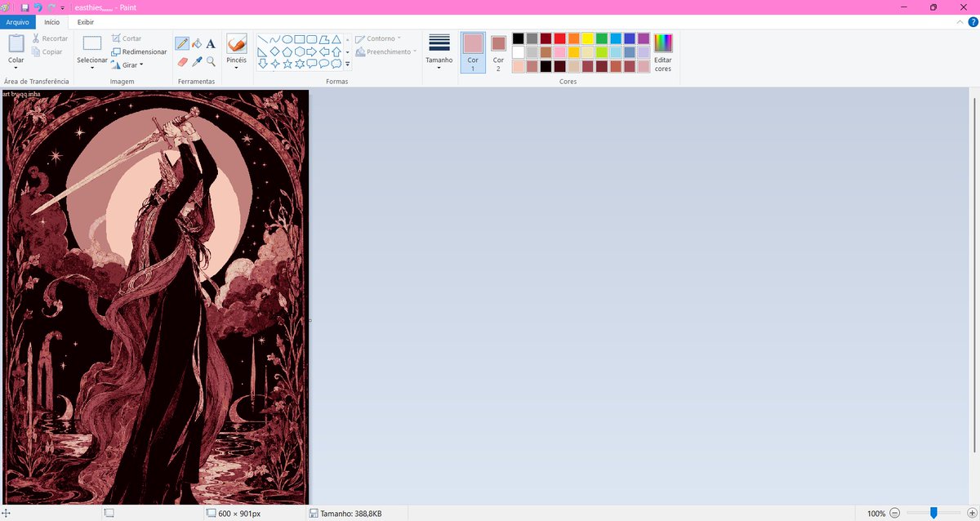Image resolution: width=980 pixels, height=521 pixels.
Task: Expand the shapes gallery more arrow
Action: [347, 64]
